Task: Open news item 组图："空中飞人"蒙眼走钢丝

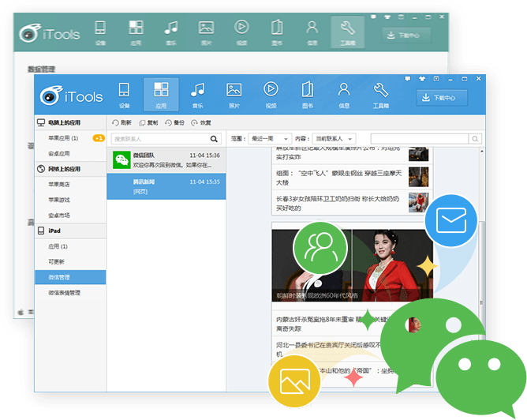Action: (339, 178)
